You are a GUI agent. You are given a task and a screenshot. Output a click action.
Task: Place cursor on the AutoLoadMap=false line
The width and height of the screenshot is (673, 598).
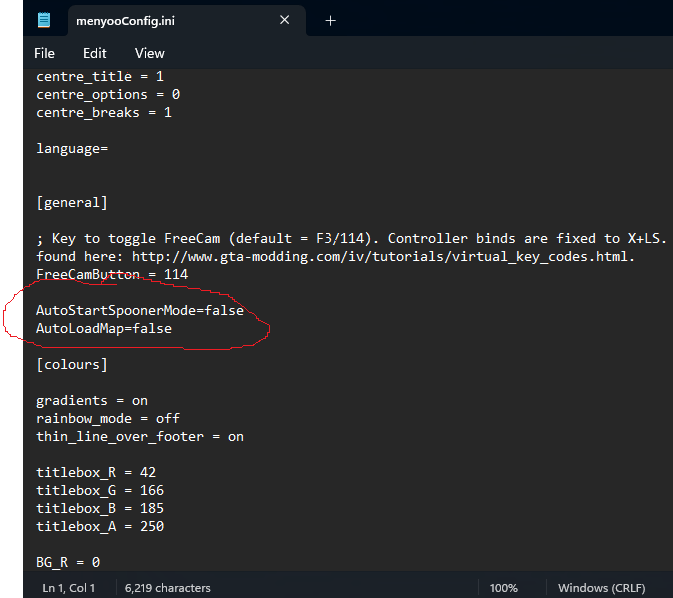pyautogui.click(x=104, y=329)
